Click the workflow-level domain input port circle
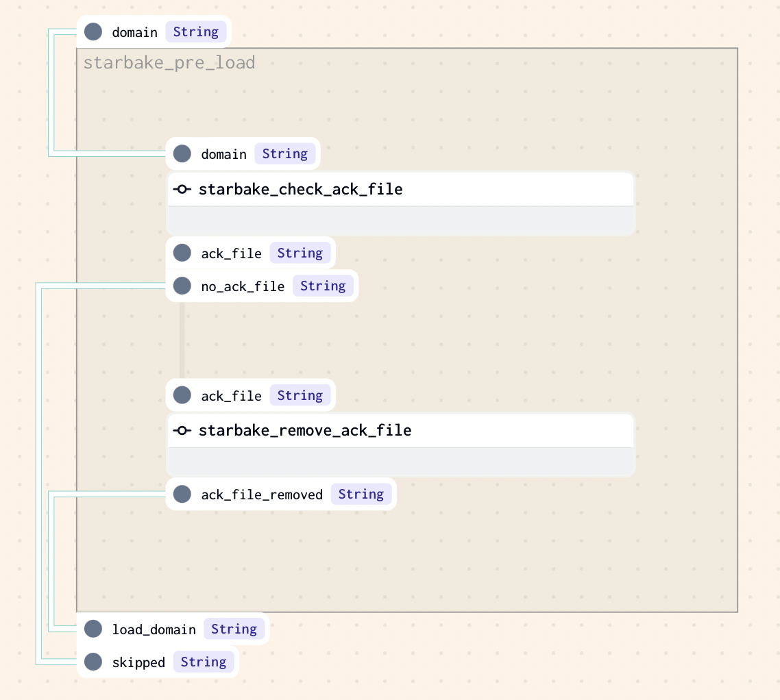This screenshot has height=700, width=780. click(x=93, y=32)
